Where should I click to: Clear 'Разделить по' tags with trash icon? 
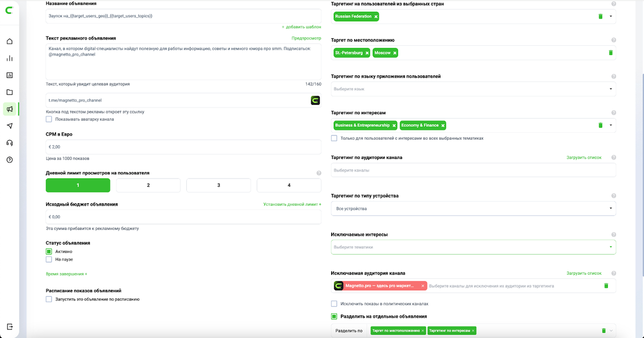603,331
